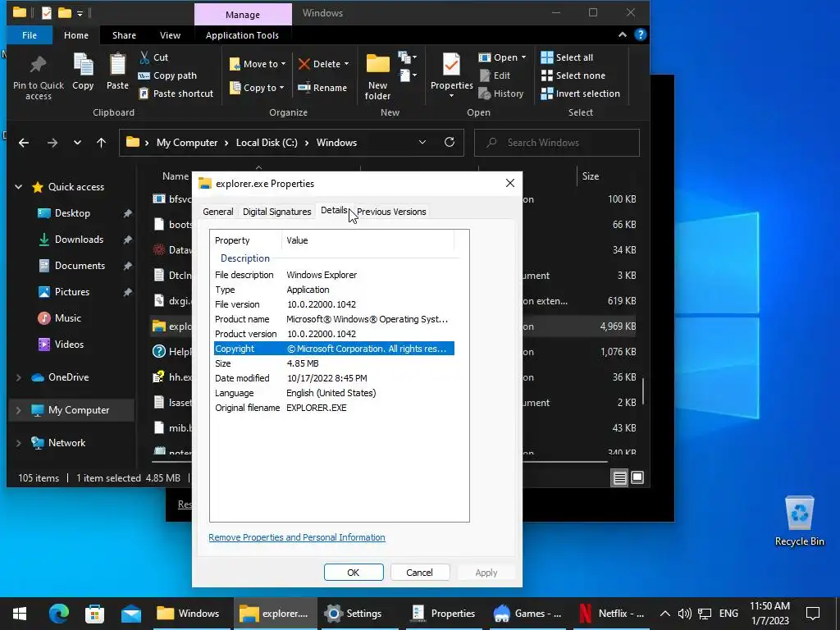
Task: Expand recent locations dropdown arrow
Action: (77, 143)
